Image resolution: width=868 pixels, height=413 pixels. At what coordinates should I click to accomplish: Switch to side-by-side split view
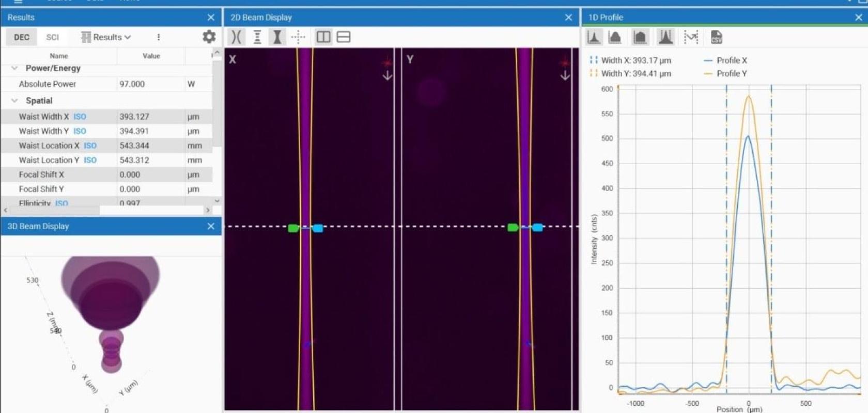coord(323,37)
